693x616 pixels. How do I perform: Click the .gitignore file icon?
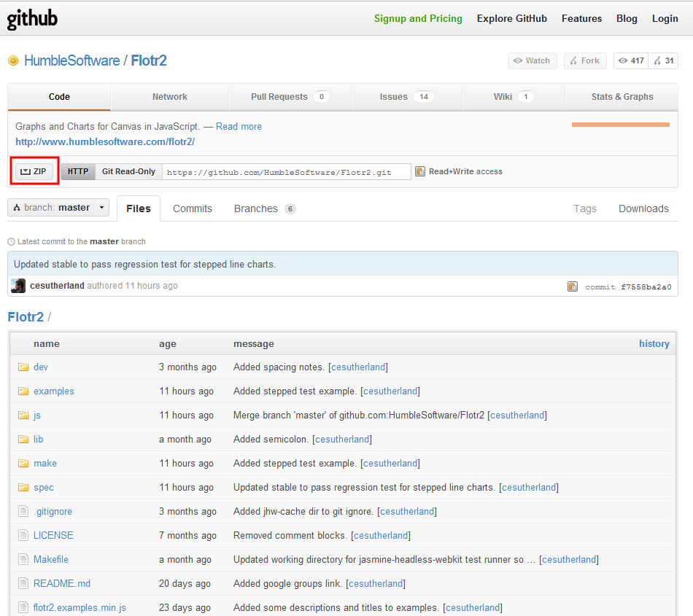tap(23, 511)
